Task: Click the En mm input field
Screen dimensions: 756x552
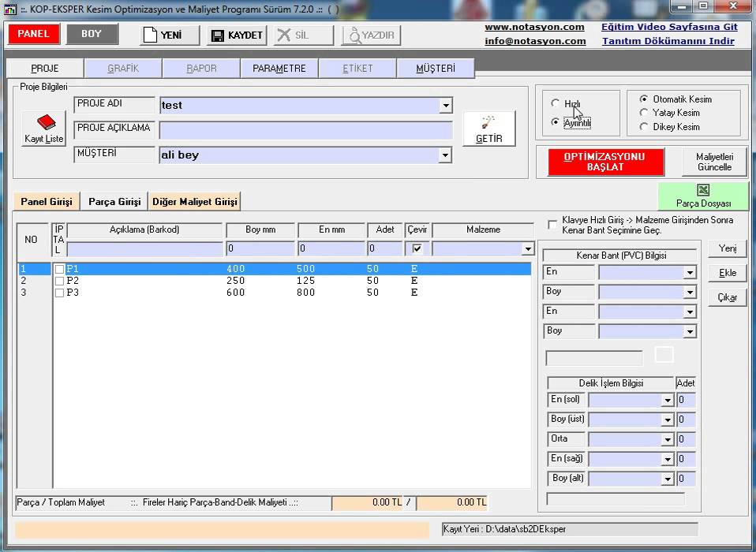Action: click(x=331, y=249)
